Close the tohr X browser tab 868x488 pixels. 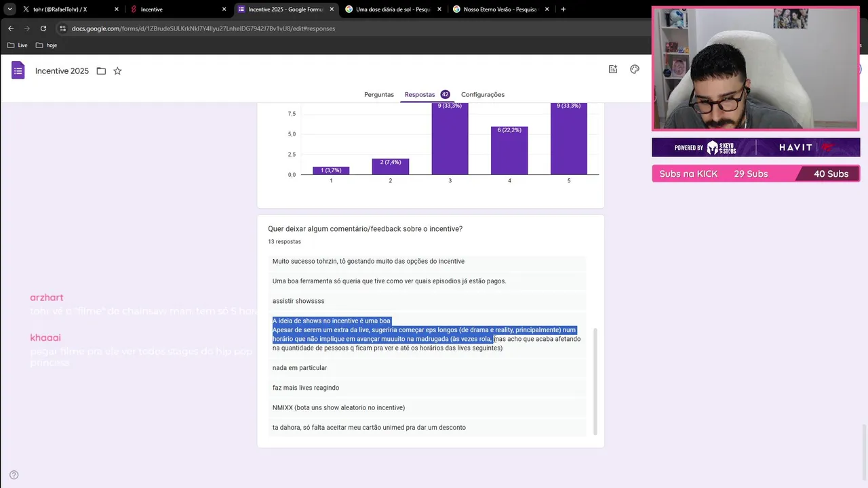117,9
